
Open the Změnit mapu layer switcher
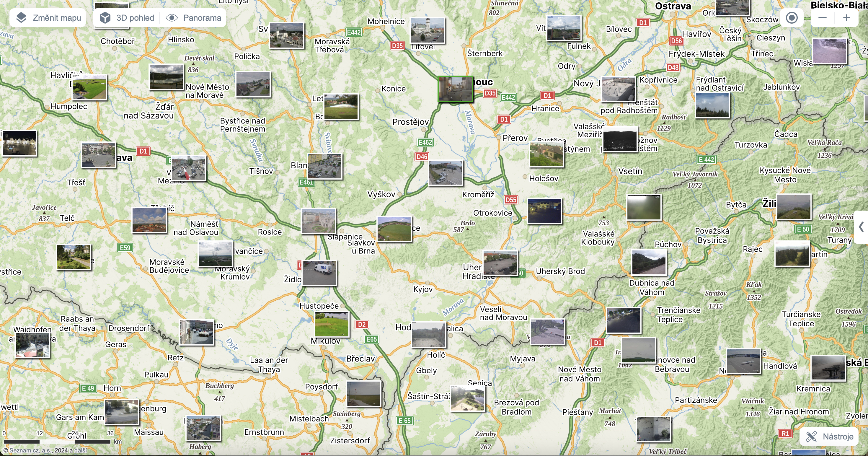(x=48, y=18)
